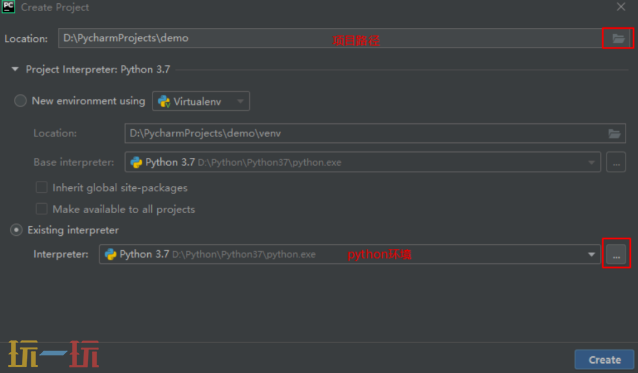638x373 pixels.
Task: Click the Create button
Action: click(x=604, y=360)
